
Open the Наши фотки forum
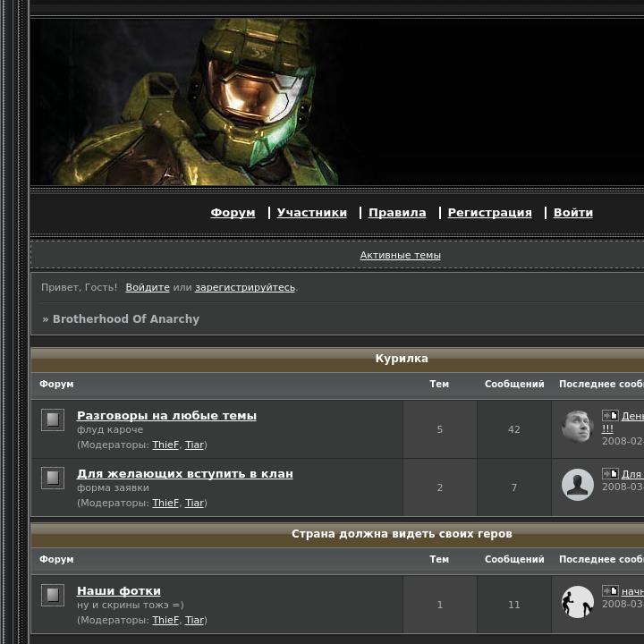coord(119,590)
